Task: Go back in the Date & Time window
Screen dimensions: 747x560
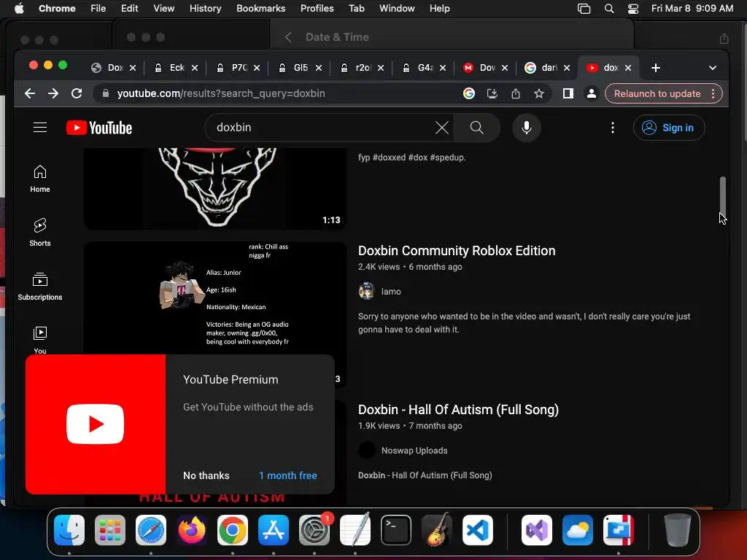Action: point(288,37)
